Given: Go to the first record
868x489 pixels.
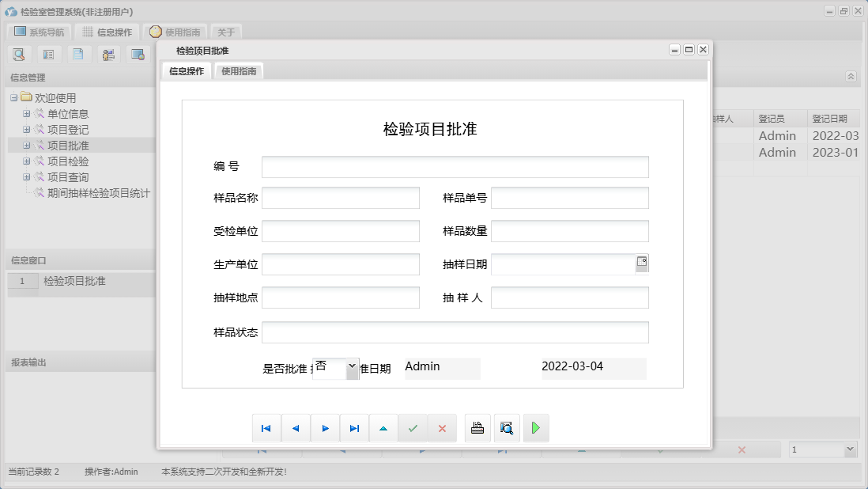Looking at the screenshot, I should coord(266,427).
